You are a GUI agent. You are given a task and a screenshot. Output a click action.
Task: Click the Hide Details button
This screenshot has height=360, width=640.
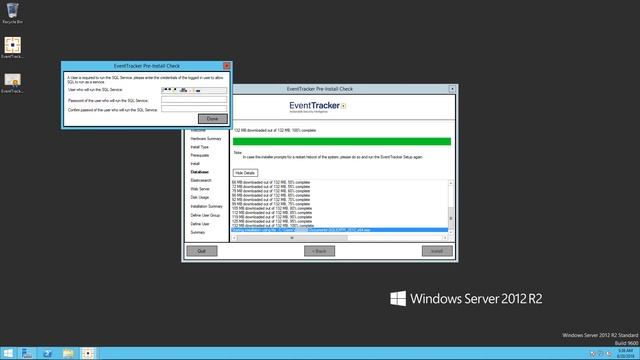pyautogui.click(x=245, y=173)
